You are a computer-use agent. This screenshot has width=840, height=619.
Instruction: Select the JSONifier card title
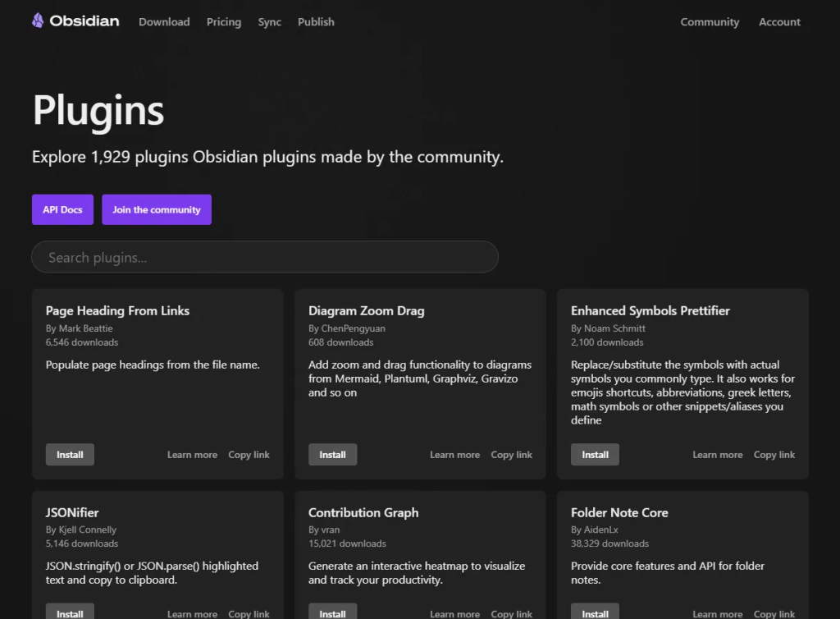[72, 512]
